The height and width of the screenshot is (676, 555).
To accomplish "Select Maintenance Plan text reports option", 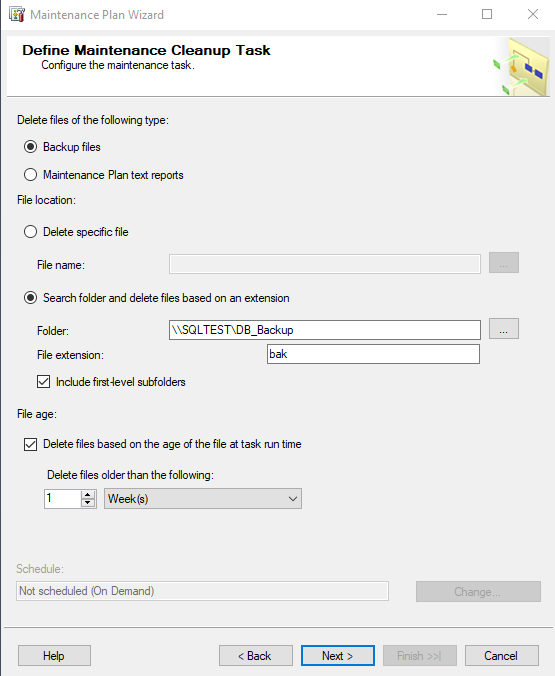I will coord(31,175).
